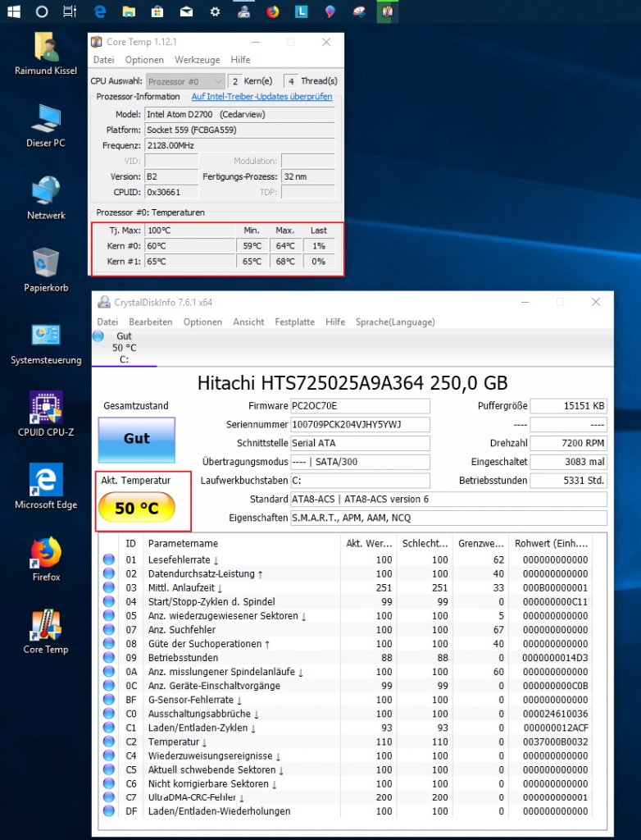Click the Tj. Max 100°C value

point(189,231)
